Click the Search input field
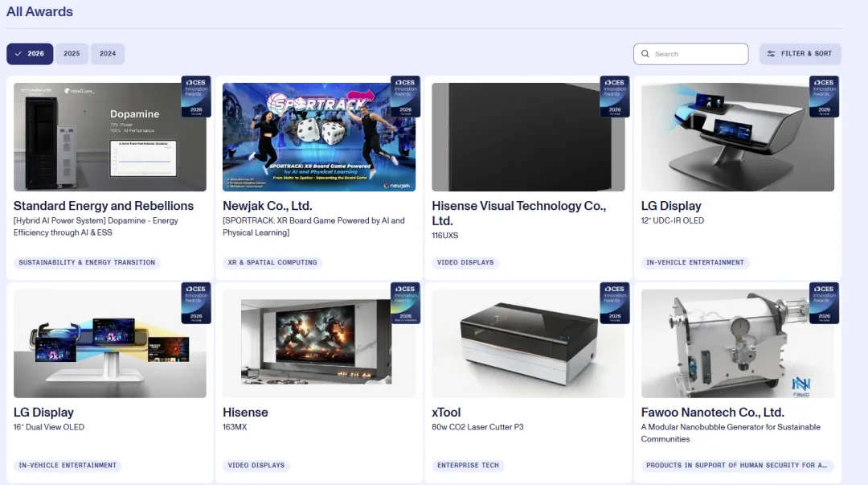Image resolution: width=868 pixels, height=485 pixels. point(691,54)
